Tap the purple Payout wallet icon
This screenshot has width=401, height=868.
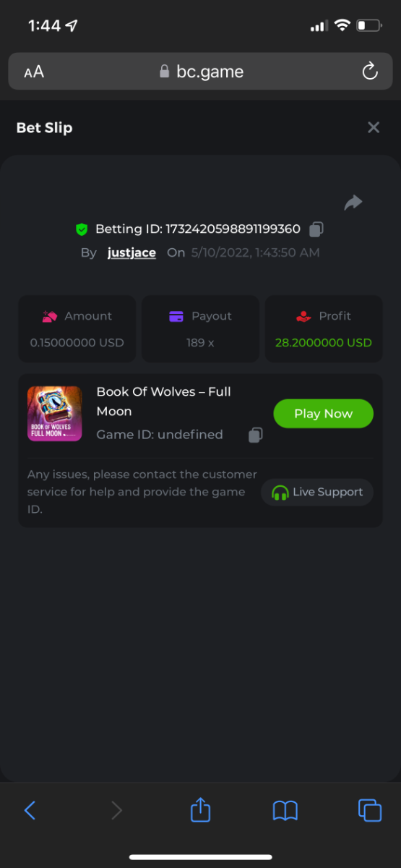click(x=176, y=316)
